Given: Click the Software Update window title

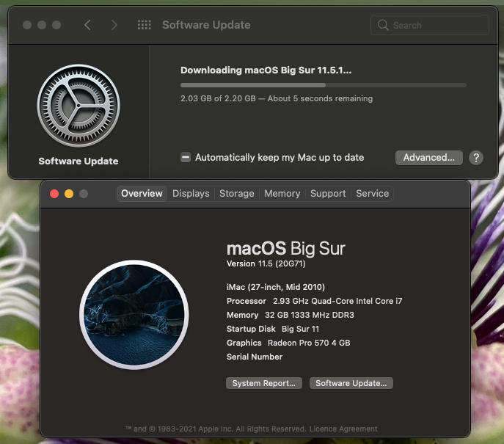Looking at the screenshot, I should point(206,25).
